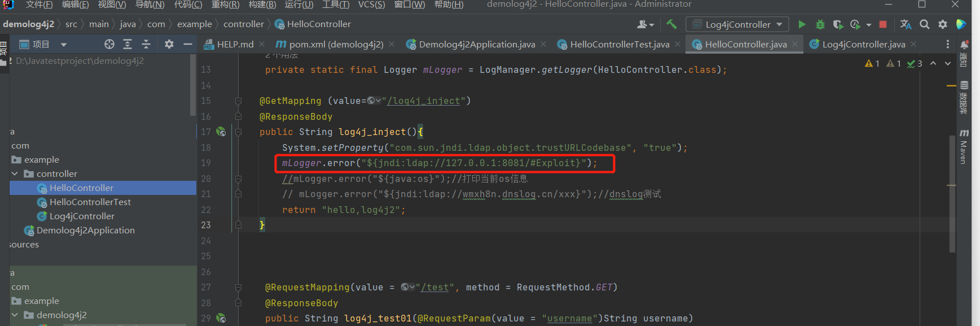Open the File menu (文件)
980x326 pixels.
tap(39, 5)
